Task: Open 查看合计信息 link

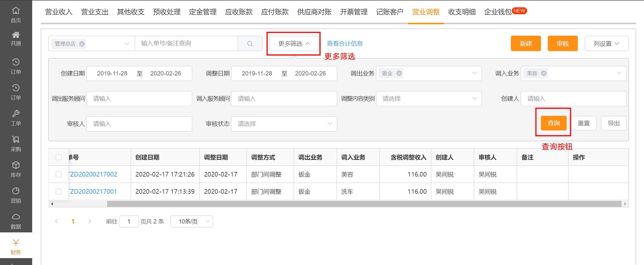Action: [x=345, y=44]
